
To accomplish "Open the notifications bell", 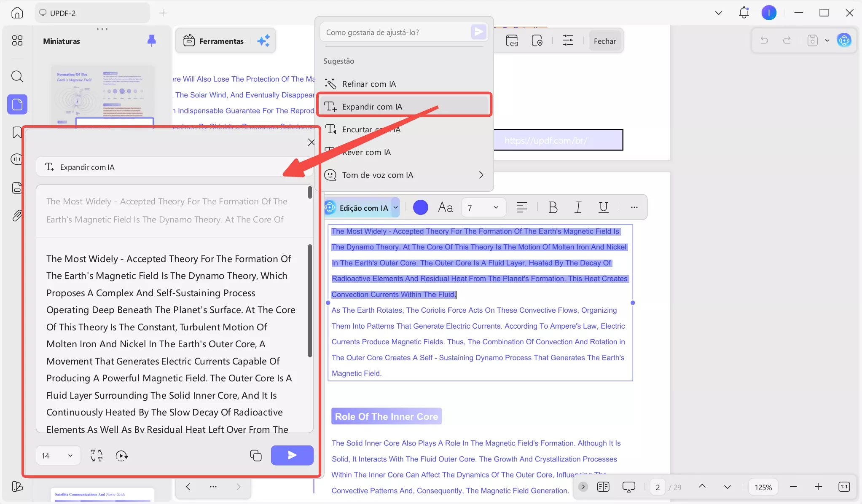I will (x=744, y=13).
